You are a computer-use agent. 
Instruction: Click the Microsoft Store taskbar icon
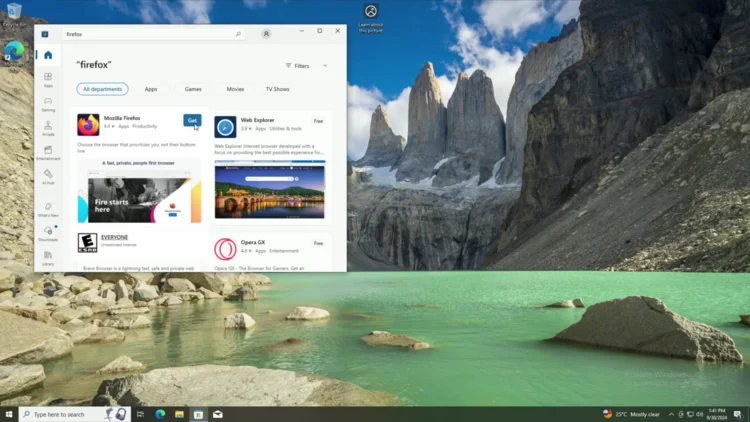[199, 414]
